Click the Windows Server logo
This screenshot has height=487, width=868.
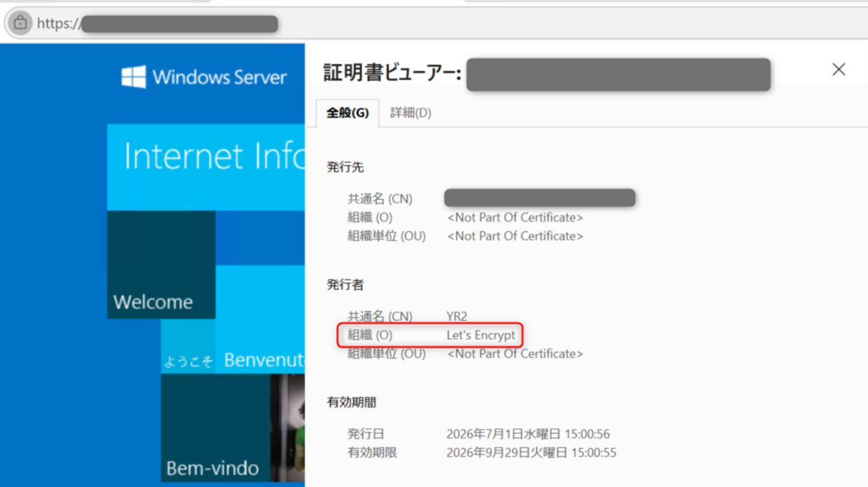[x=204, y=77]
